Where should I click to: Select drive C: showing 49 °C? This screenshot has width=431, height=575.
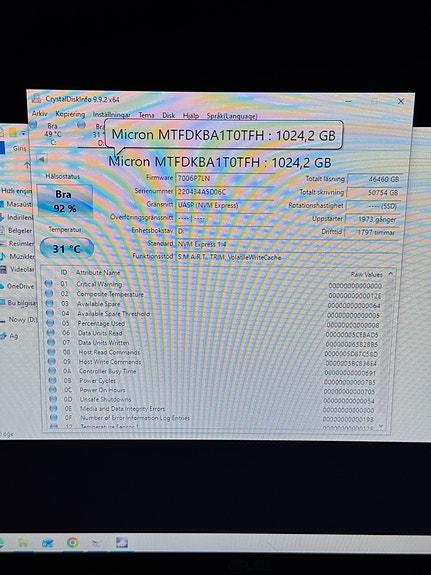(x=53, y=134)
